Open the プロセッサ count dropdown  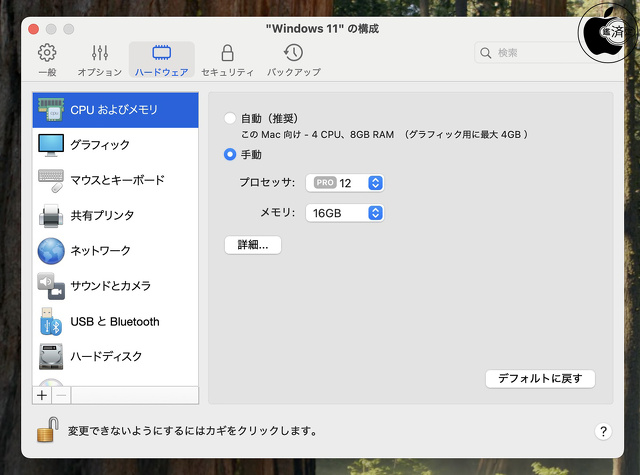345,183
